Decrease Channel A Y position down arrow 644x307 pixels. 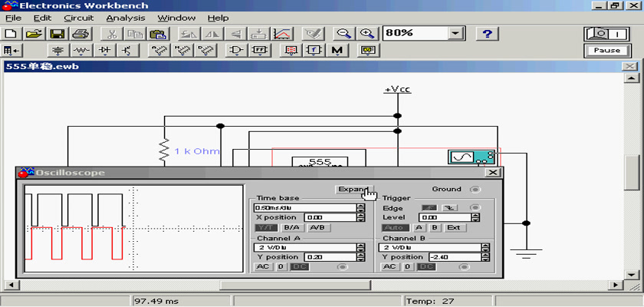tap(361, 259)
